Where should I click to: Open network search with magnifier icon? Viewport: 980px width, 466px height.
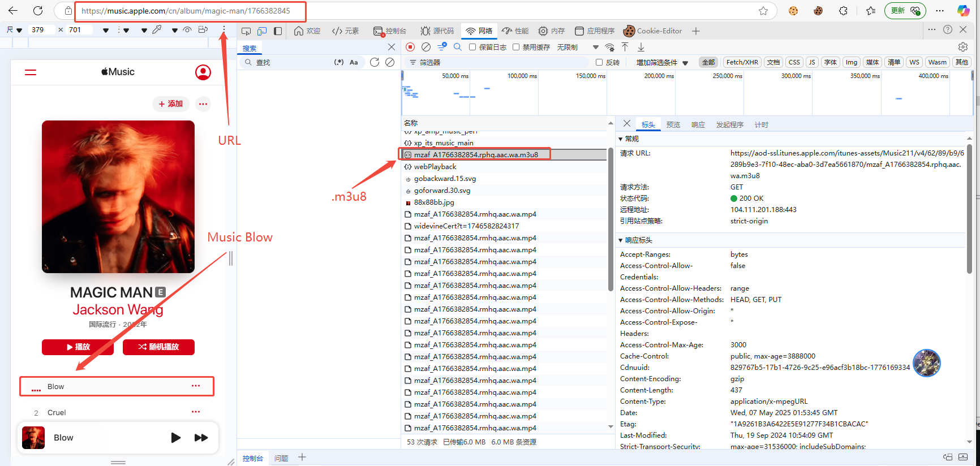click(458, 47)
